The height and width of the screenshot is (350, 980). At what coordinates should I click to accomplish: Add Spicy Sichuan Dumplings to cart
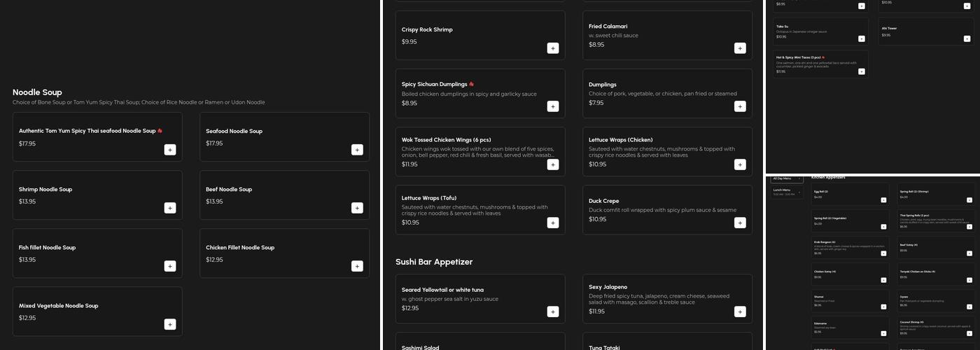point(553,106)
